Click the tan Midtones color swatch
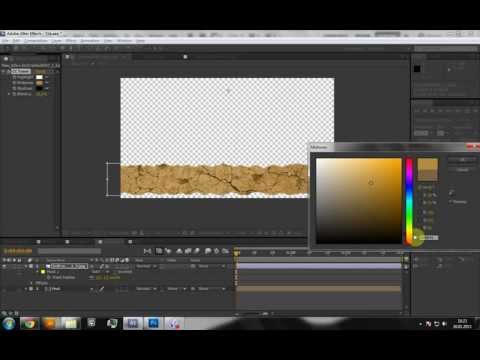 pos(39,83)
